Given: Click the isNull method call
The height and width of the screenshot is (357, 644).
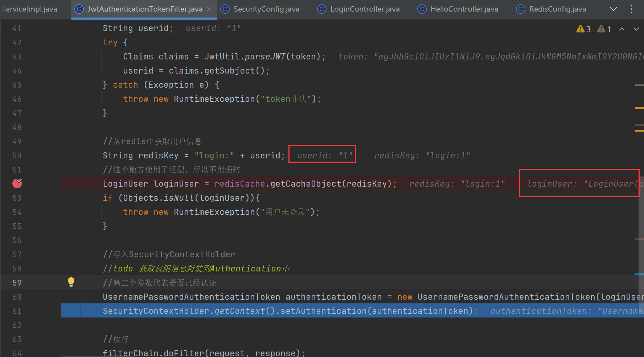Looking at the screenshot, I should point(179,198).
